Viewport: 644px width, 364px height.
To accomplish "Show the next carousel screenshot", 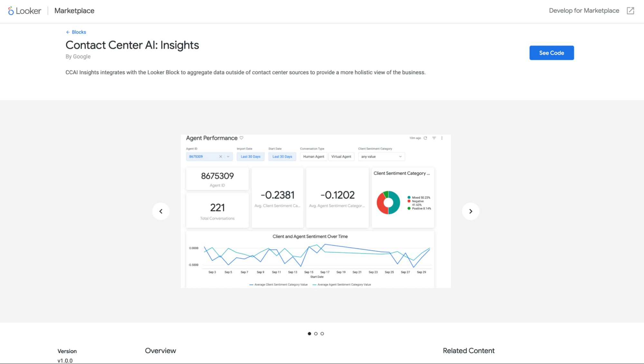I will coord(471,211).
